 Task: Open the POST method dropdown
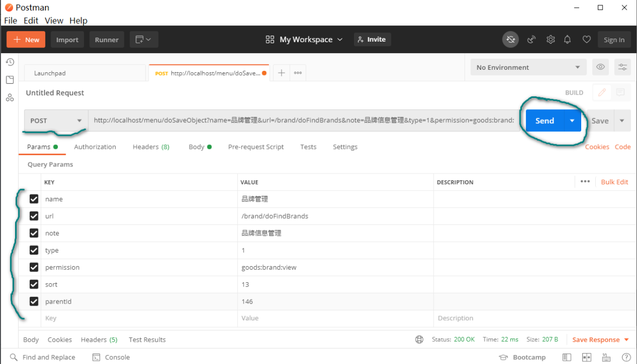(56, 120)
